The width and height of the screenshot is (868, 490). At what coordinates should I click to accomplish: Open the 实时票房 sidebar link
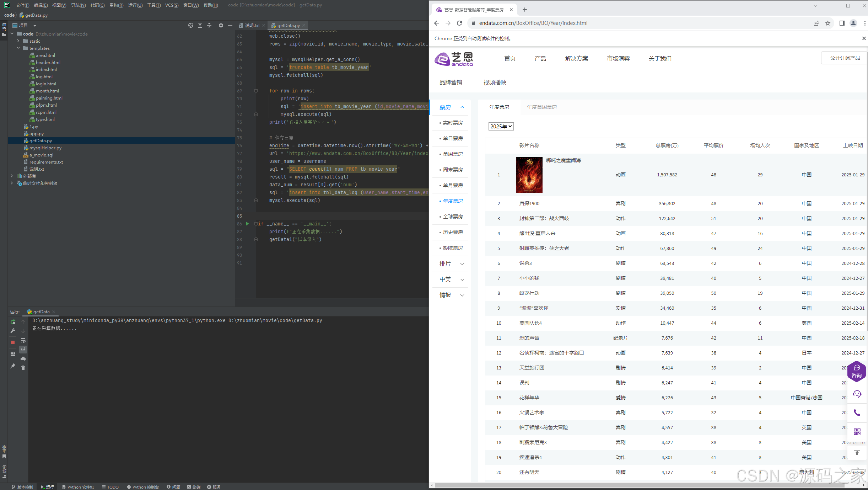click(453, 123)
